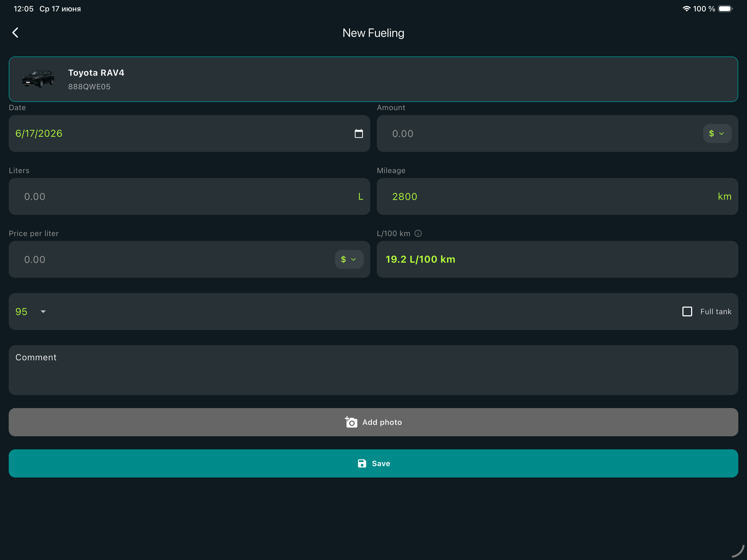Screen dimensions: 747x560
Task: Edit the Mileage value 2800
Action: (404, 196)
